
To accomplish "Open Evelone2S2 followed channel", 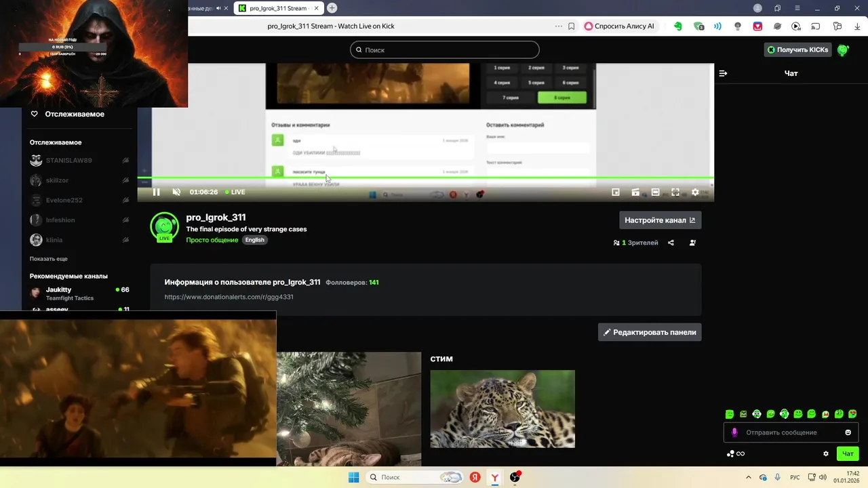I will coord(79,201).
